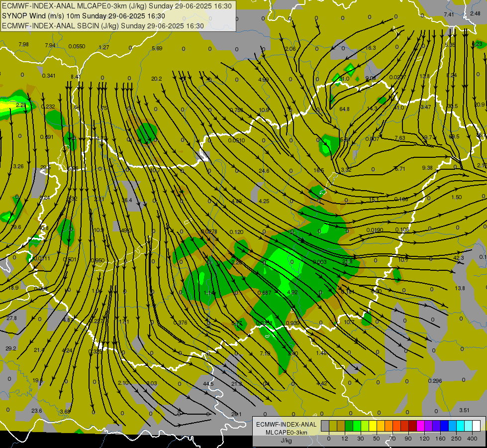487x448 pixels.
Task: Select the dark green legend swatch
Action: point(349,426)
